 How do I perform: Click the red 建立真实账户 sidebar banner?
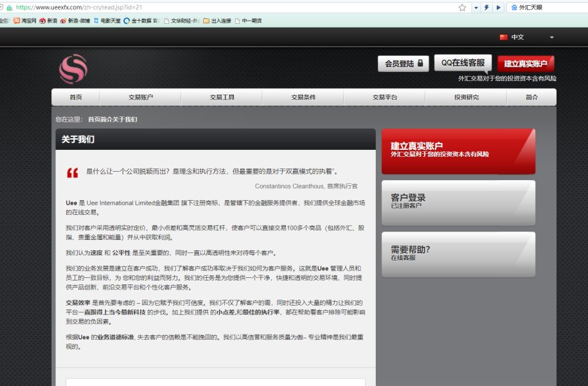[458, 151]
